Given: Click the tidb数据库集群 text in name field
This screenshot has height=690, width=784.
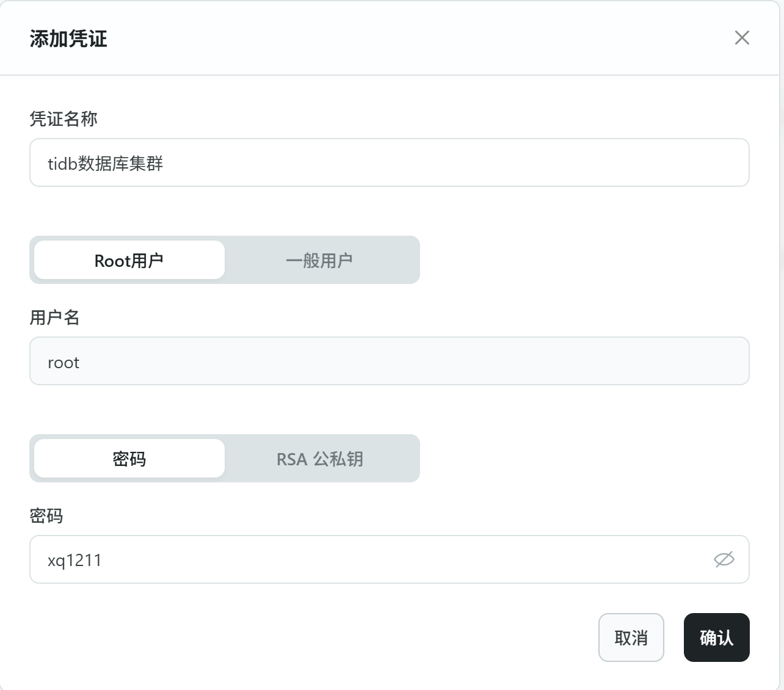Looking at the screenshot, I should pyautogui.click(x=106, y=164).
